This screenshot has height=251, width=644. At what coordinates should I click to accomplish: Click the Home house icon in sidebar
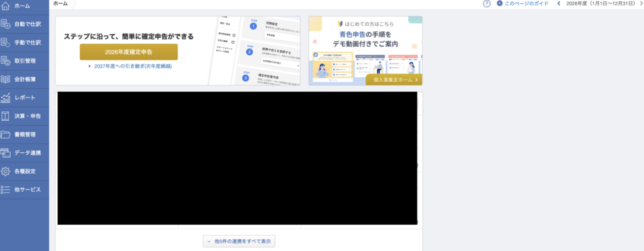coord(5,6)
